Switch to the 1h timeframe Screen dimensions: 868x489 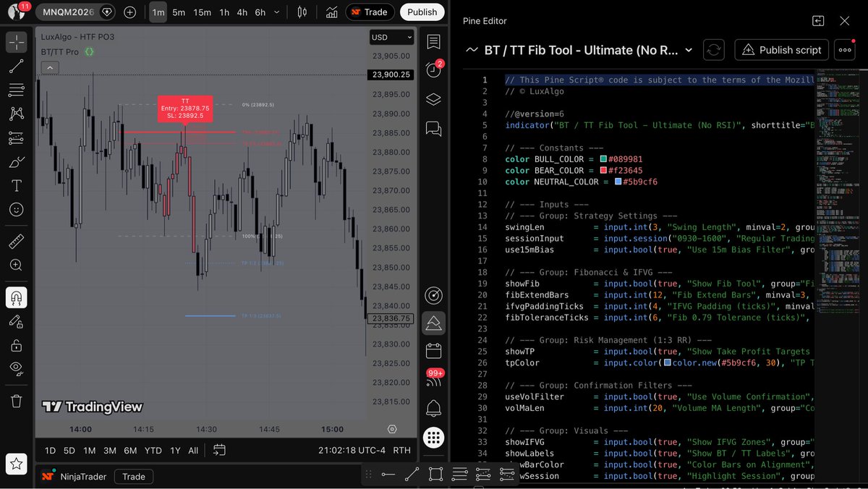click(224, 12)
